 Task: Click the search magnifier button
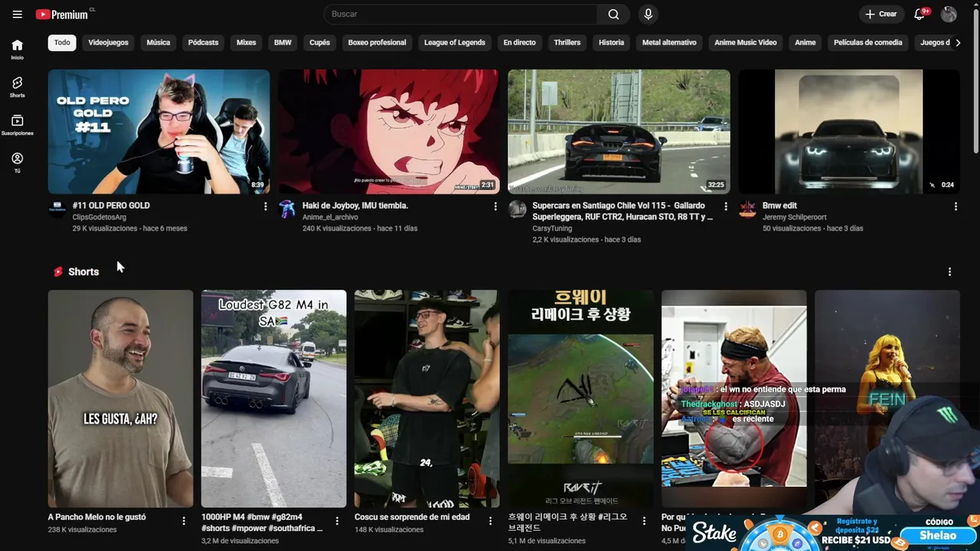(x=613, y=14)
